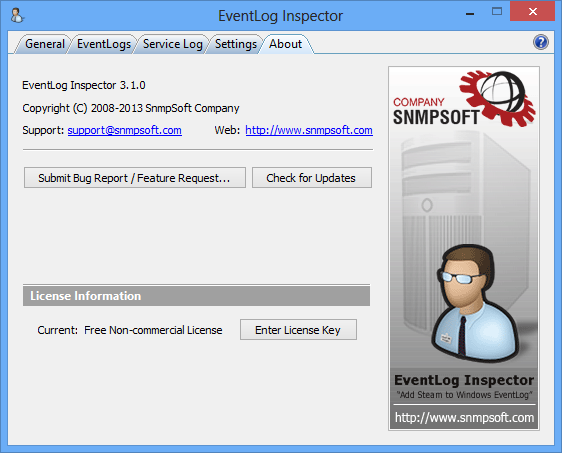Screen dimensions: 562x453
Task: Click the EventLog Inspector 3.1.0 version text
Action: point(84,85)
